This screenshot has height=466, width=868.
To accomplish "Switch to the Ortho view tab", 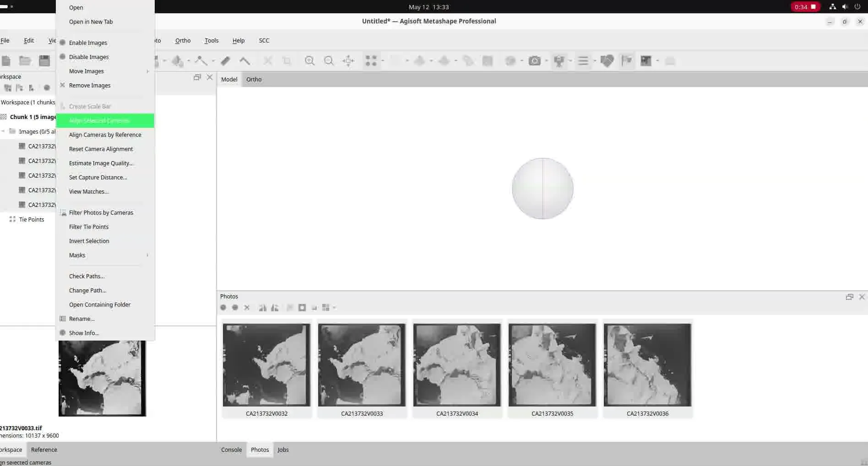I will coord(254,79).
